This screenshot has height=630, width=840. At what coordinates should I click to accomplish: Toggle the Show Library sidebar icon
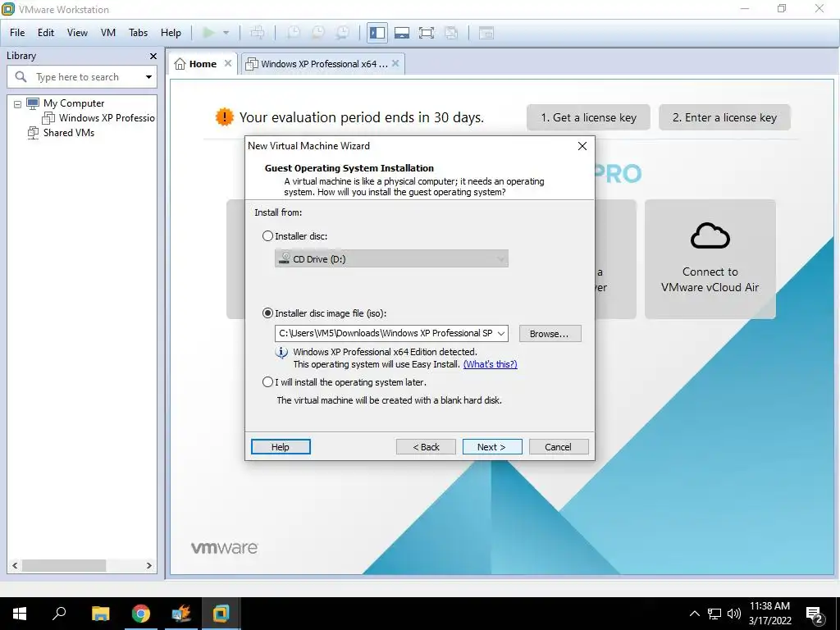coord(377,33)
